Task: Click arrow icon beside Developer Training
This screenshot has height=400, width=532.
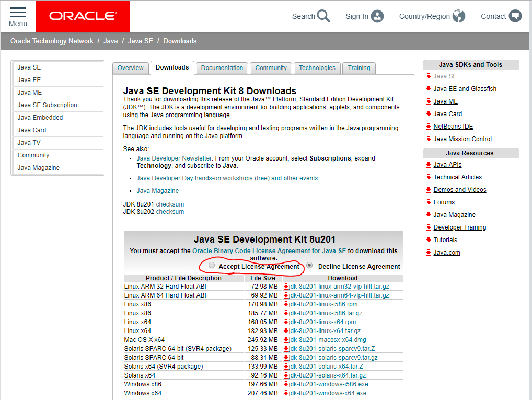Action: [x=429, y=227]
